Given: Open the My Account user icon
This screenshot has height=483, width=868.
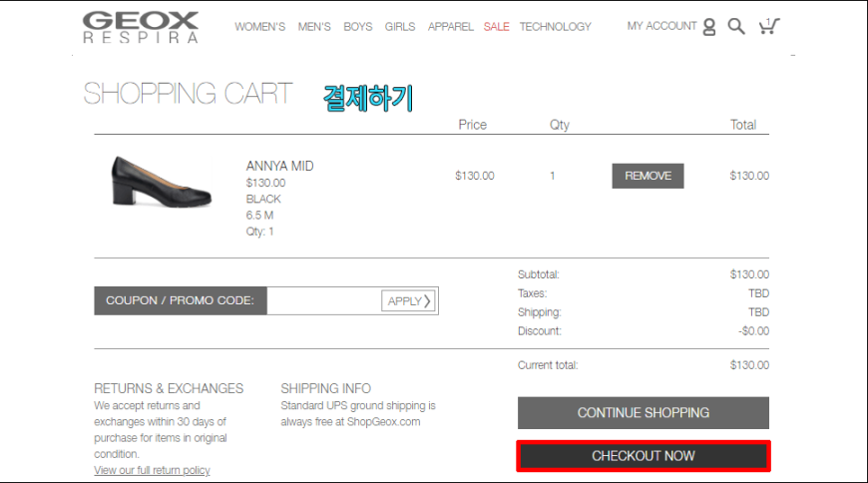Looking at the screenshot, I should pos(709,27).
